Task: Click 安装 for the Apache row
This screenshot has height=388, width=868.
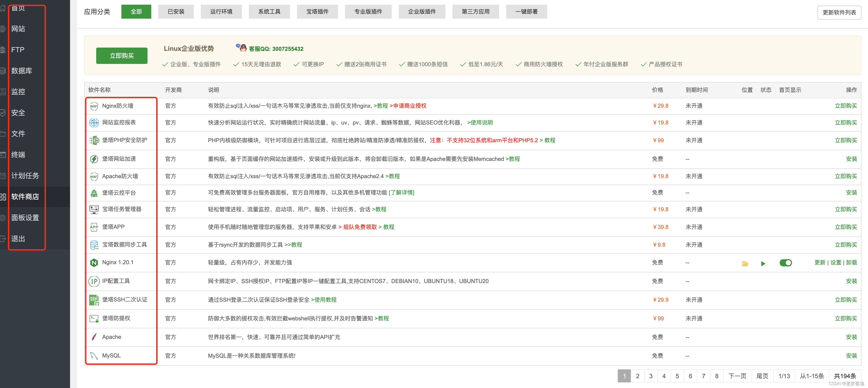Action: [851, 337]
